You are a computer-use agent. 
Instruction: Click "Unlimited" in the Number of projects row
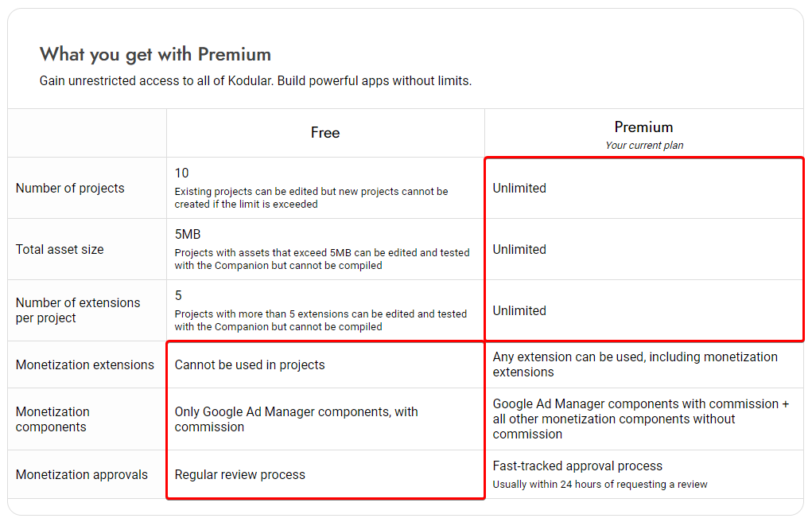point(519,189)
